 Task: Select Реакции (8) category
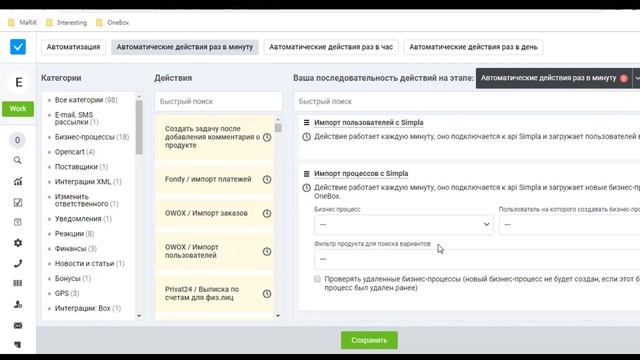pyautogui.click(x=74, y=234)
